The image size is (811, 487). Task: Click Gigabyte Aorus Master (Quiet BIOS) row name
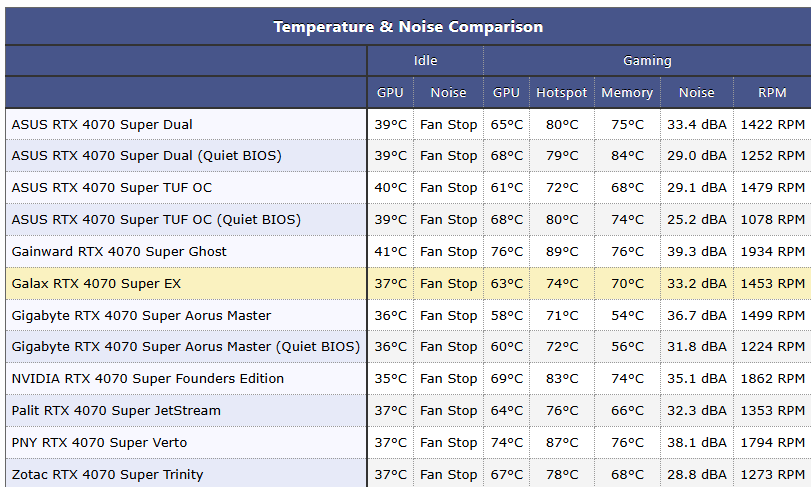point(186,347)
